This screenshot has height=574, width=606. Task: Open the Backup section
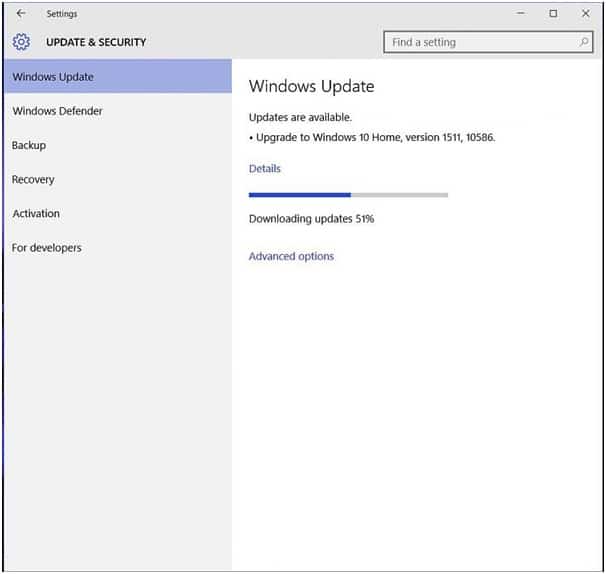pos(118,145)
